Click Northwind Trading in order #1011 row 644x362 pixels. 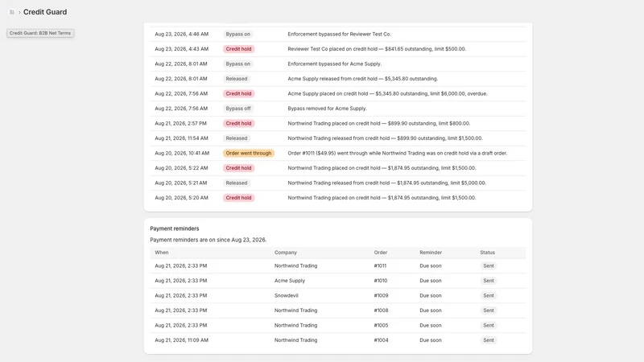[x=295, y=266]
